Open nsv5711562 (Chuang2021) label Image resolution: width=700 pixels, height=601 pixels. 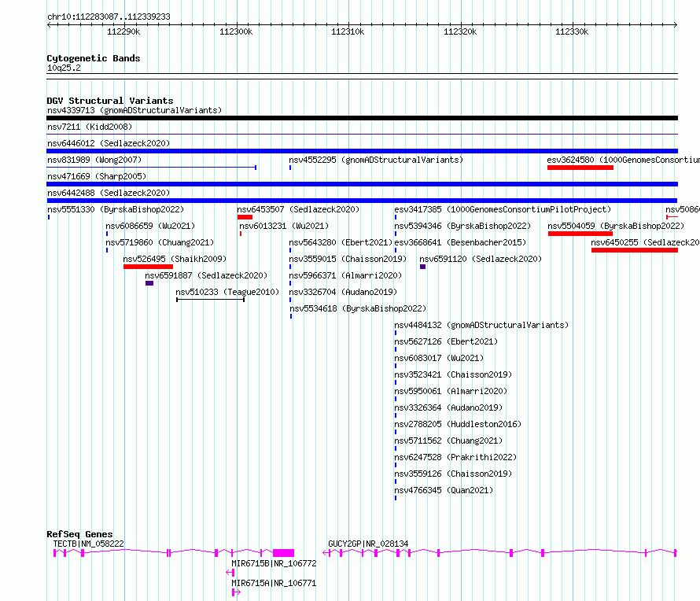coord(448,441)
